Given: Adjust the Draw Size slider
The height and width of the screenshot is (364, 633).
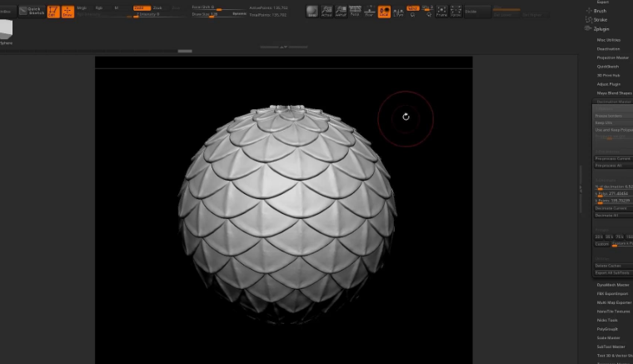Looking at the screenshot, I should click(x=211, y=14).
